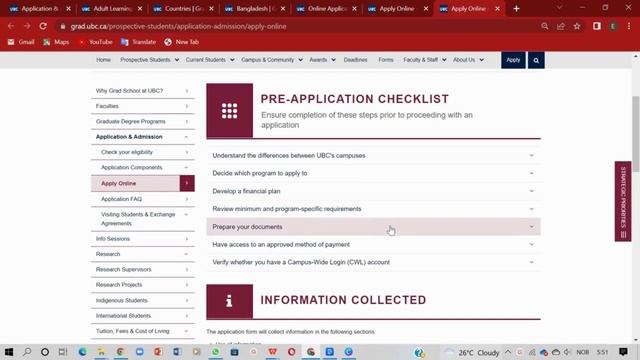Expand Have access to an approved method of payment
The width and height of the screenshot is (640, 360).
pyautogui.click(x=373, y=244)
